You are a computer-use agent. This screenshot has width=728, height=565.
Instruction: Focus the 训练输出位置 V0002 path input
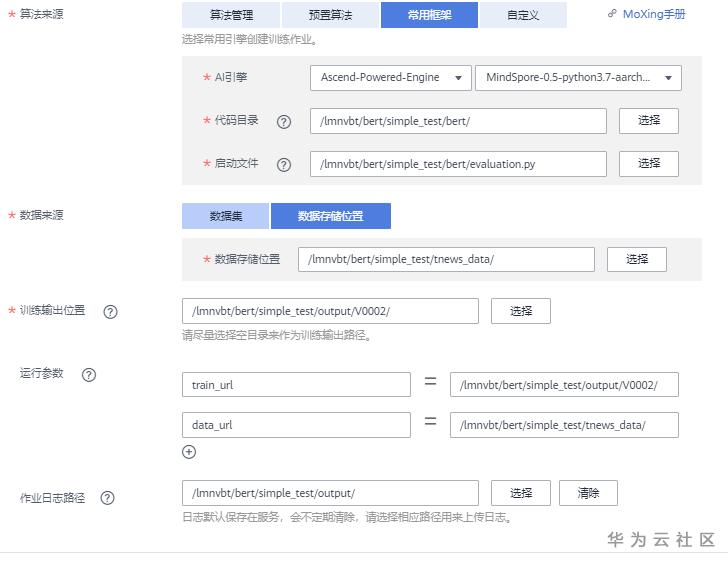coord(330,311)
